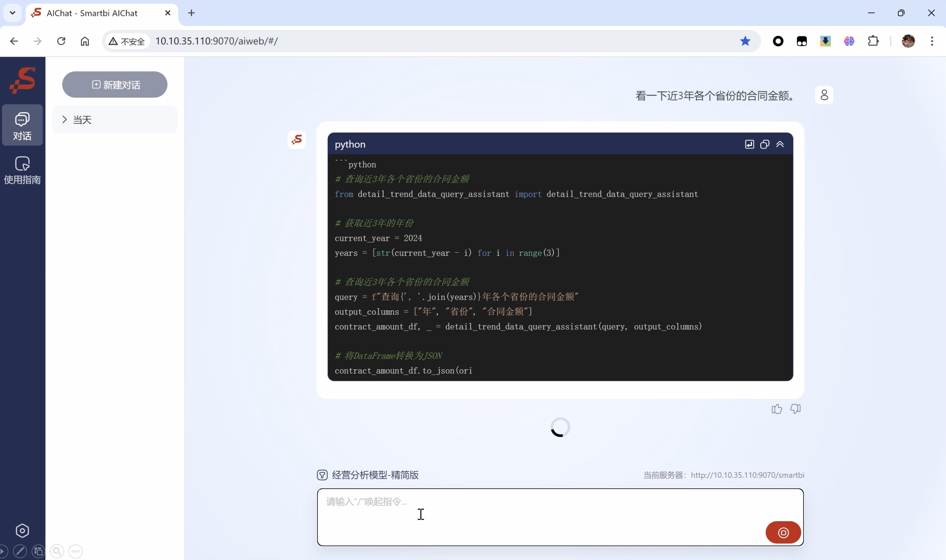
Task: Go to the browser home page
Action: pos(85,41)
